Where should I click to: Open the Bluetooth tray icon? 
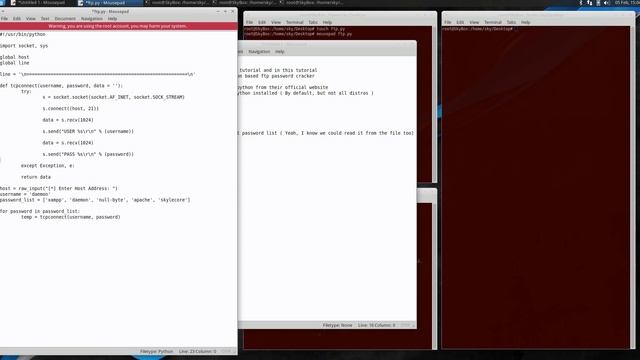click(581, 2)
